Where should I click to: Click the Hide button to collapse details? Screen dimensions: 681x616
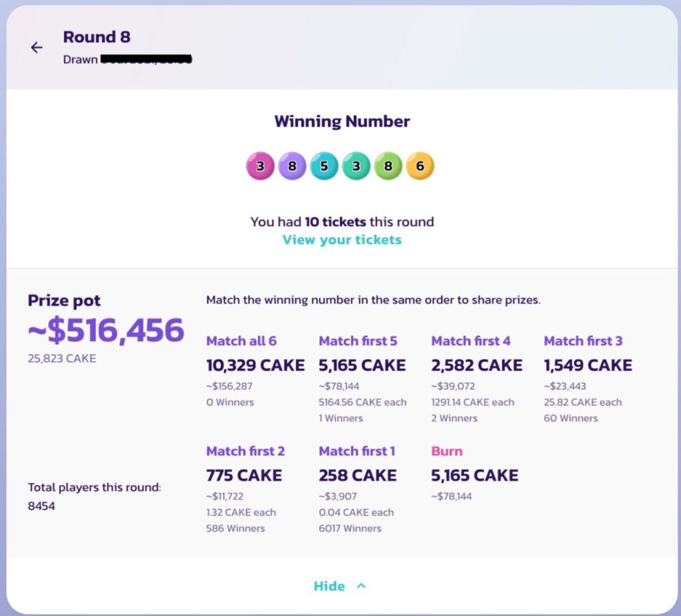click(x=329, y=586)
